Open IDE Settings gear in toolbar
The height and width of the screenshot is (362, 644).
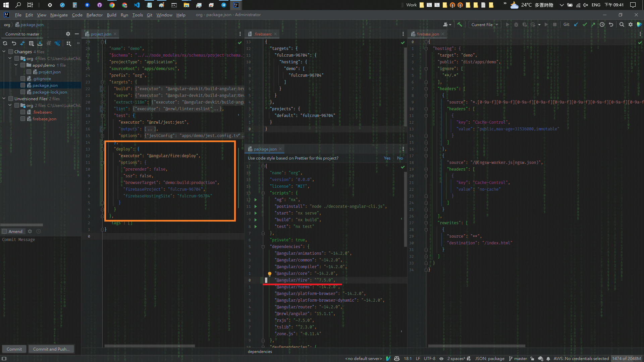(x=630, y=24)
